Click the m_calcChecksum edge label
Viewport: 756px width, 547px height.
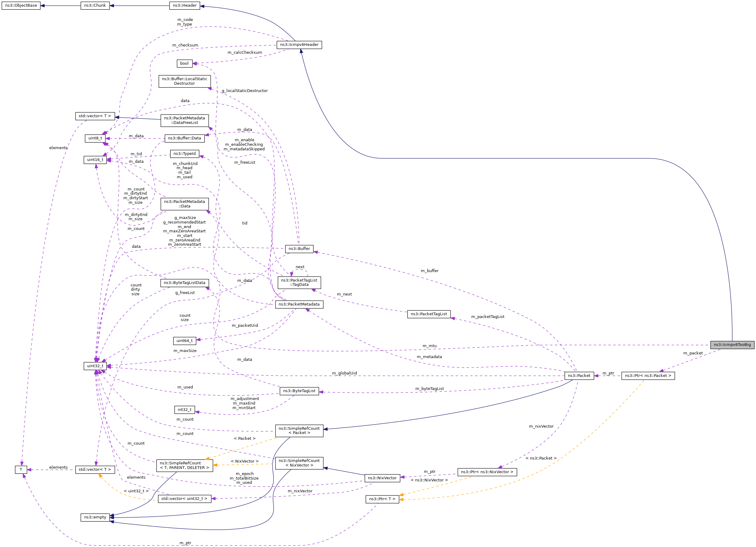245,53
